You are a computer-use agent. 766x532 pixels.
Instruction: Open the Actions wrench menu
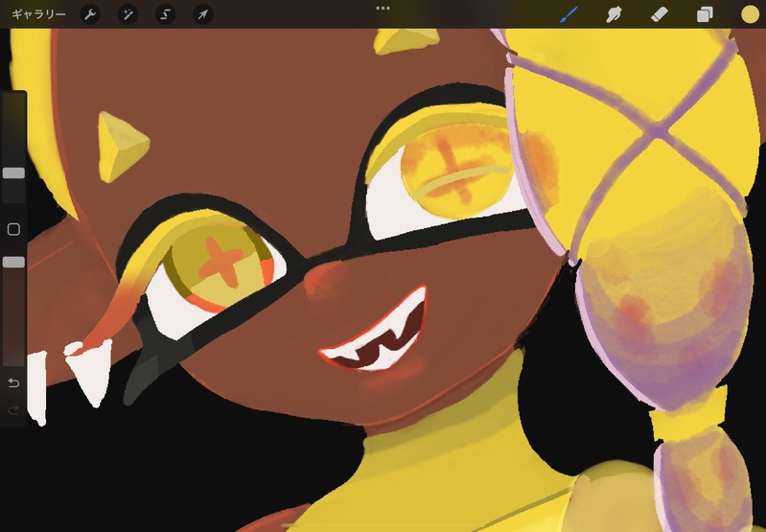[90, 14]
